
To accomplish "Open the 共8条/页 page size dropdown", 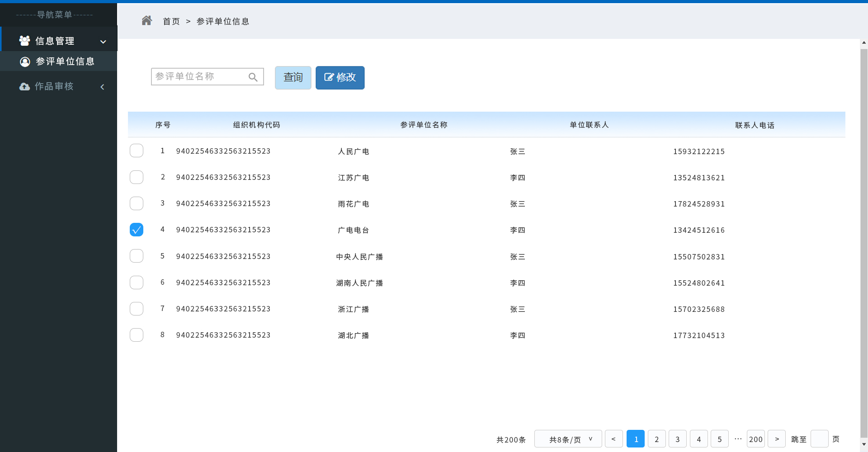I will pyautogui.click(x=568, y=439).
